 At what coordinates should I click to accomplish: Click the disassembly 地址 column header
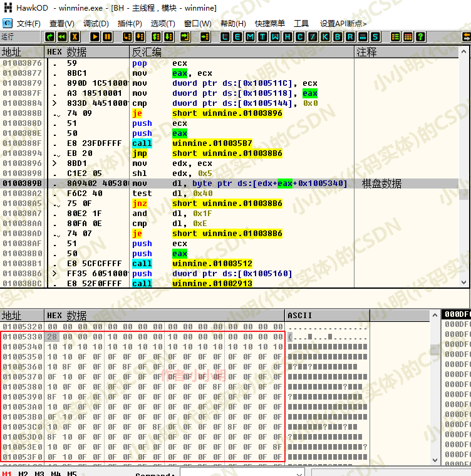pos(22,52)
